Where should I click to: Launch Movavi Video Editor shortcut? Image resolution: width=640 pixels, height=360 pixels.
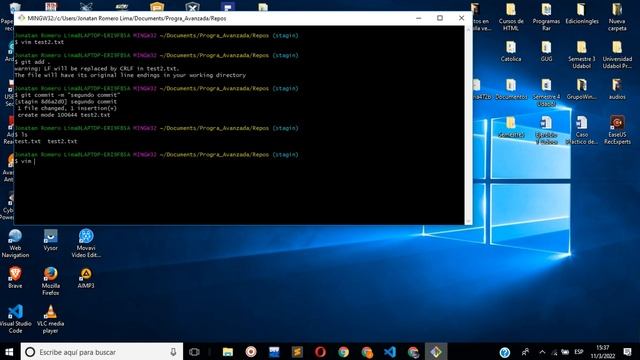[86, 243]
